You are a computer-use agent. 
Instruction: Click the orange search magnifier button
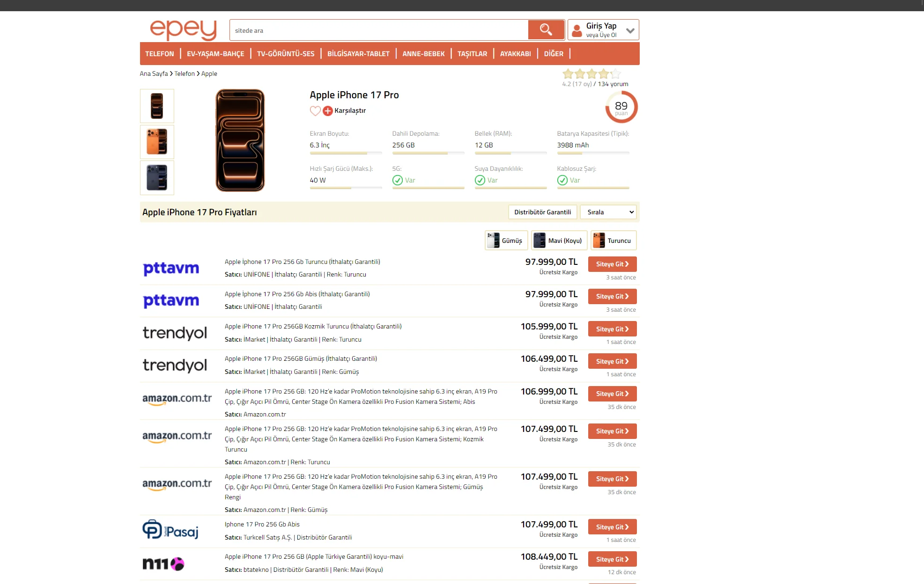tap(546, 30)
